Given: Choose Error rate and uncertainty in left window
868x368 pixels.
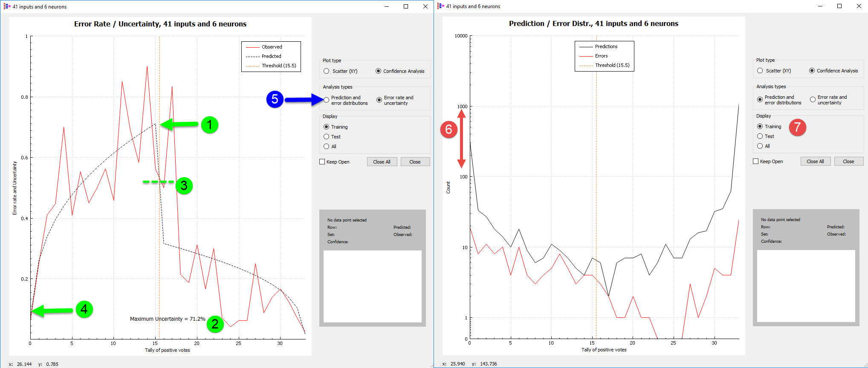Looking at the screenshot, I should tap(379, 100).
